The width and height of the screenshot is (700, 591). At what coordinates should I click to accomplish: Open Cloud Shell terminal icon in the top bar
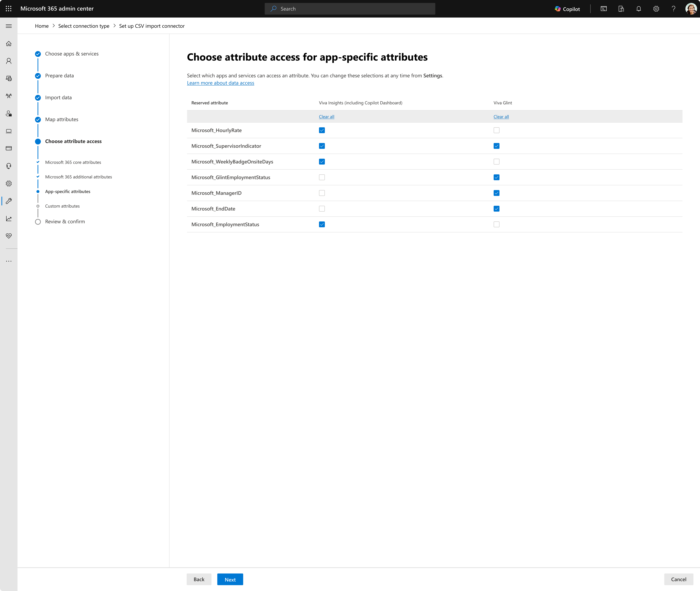pos(604,9)
